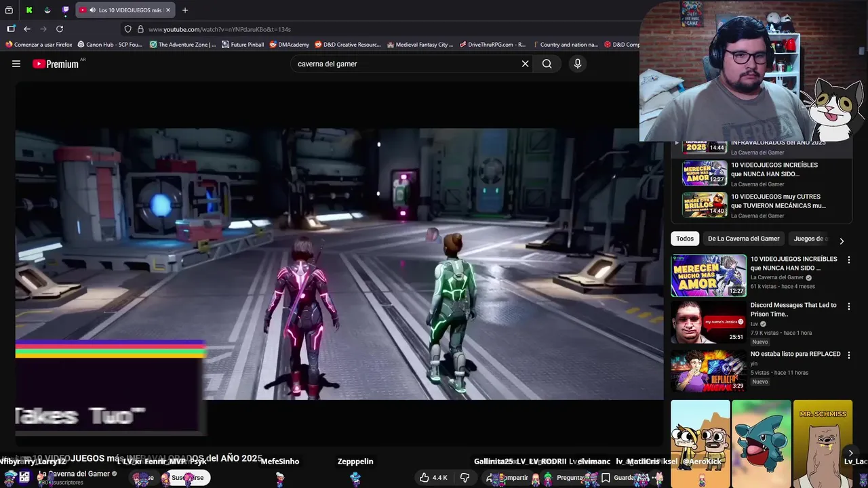Open options menu for REPLACED video

[848, 355]
